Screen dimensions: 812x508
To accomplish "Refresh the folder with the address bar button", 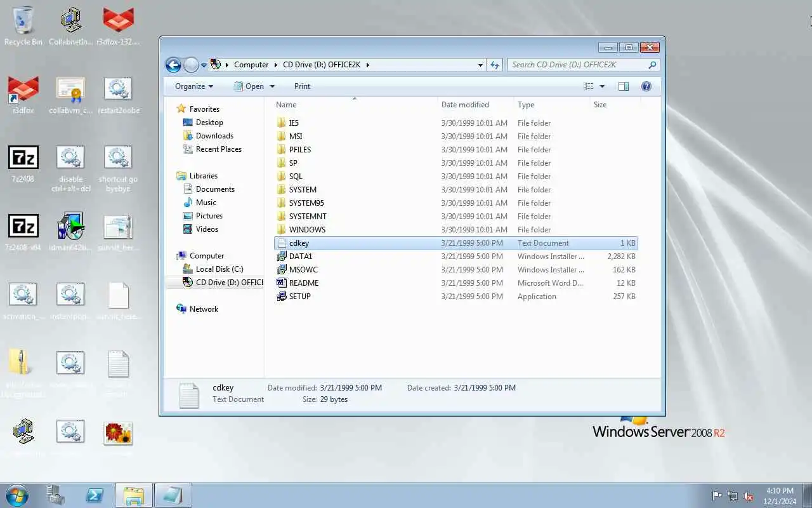I will click(495, 65).
